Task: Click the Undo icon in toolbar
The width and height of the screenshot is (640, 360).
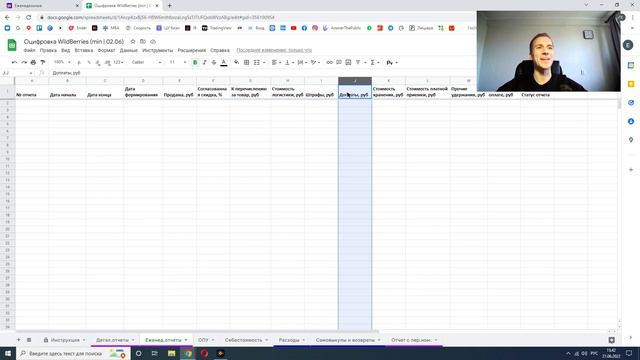Action: pyautogui.click(x=14, y=62)
